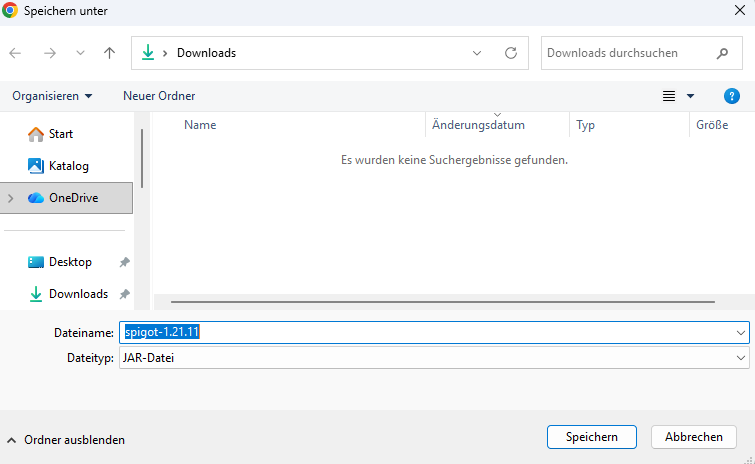Click the search magnifier icon
755x464 pixels.
722,53
